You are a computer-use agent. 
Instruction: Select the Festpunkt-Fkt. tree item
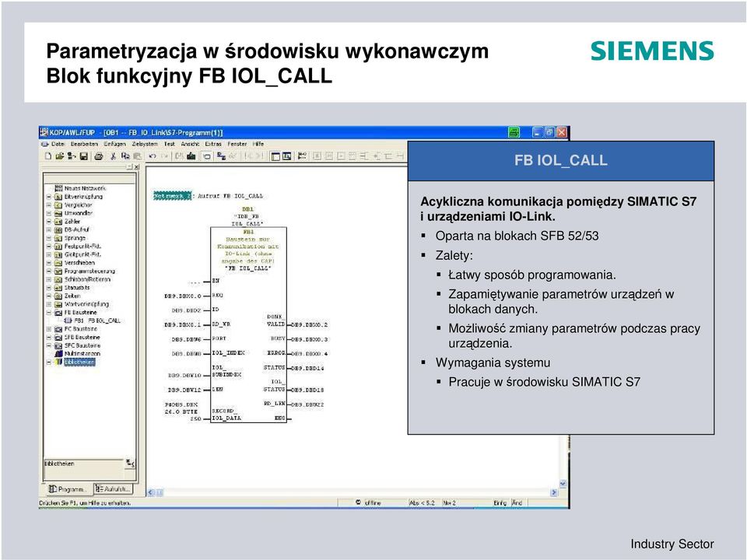(x=83, y=247)
